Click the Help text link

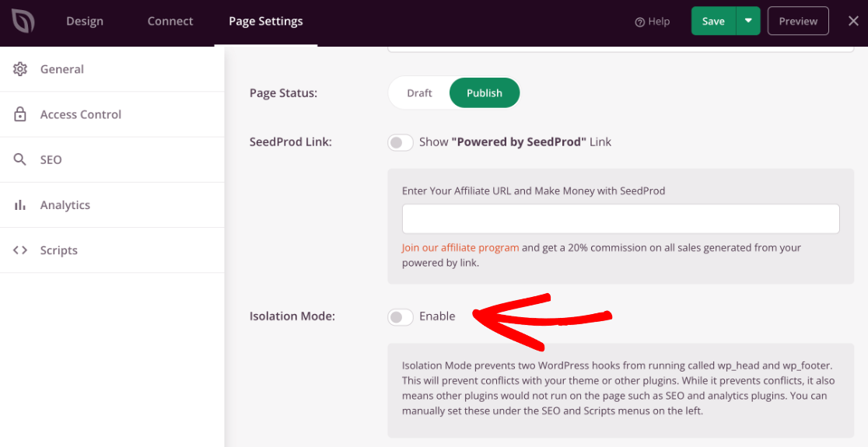coord(659,22)
